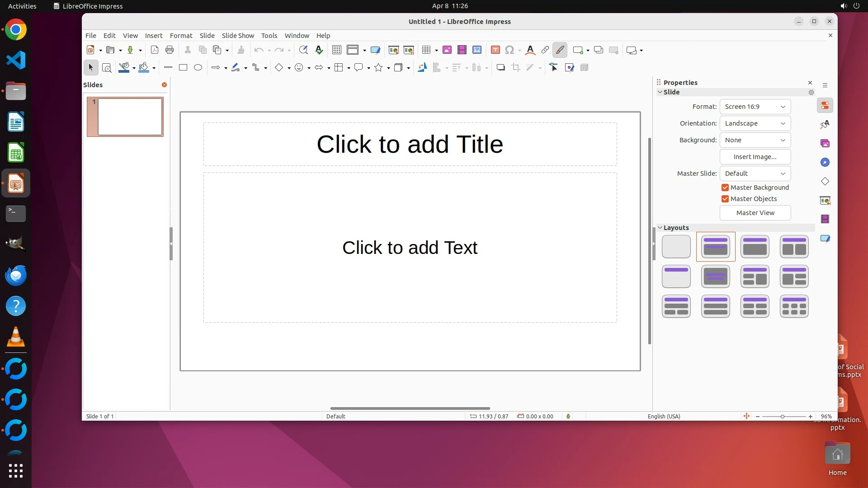Click the Insert Text Box icon
This screenshot has height=488, width=868.
495,50
